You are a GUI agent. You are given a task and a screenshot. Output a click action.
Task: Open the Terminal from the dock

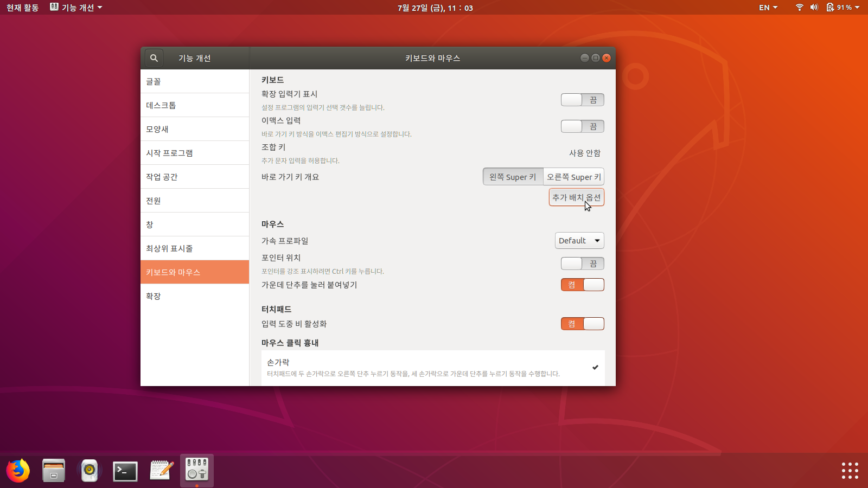pos(125,471)
